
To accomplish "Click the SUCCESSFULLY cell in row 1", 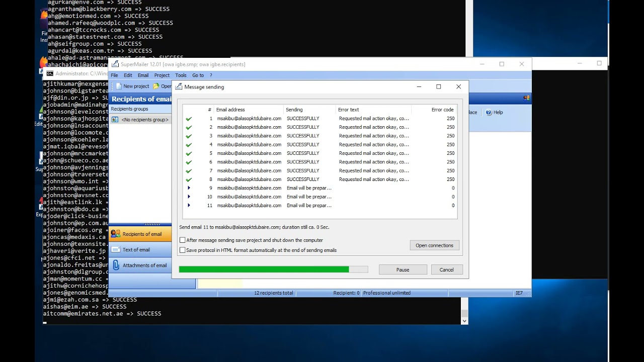I will (x=303, y=119).
